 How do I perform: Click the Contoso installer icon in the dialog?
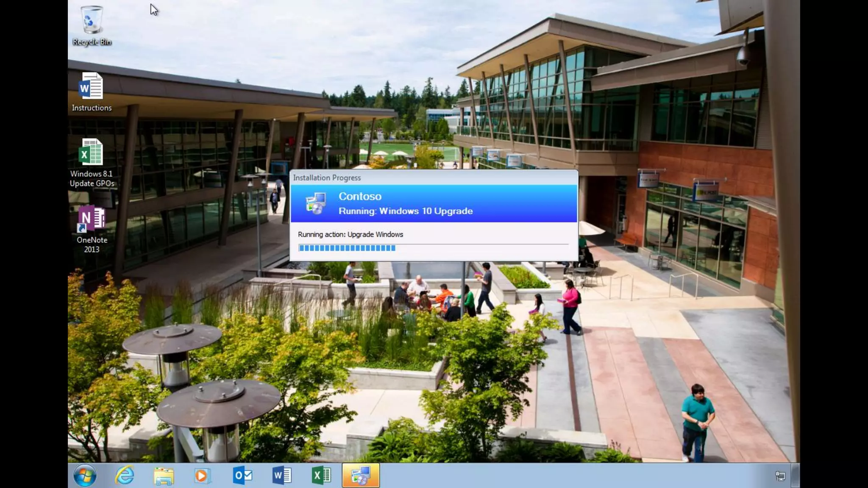click(x=316, y=203)
